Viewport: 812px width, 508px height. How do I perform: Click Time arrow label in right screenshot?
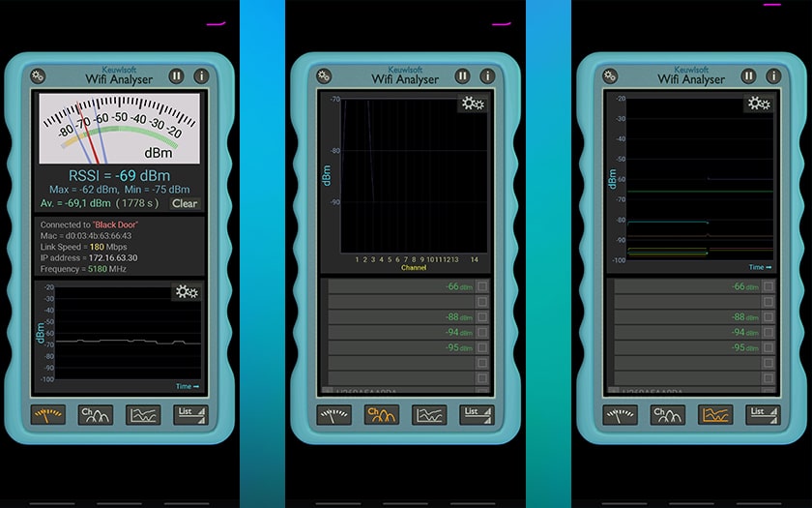coord(760,267)
